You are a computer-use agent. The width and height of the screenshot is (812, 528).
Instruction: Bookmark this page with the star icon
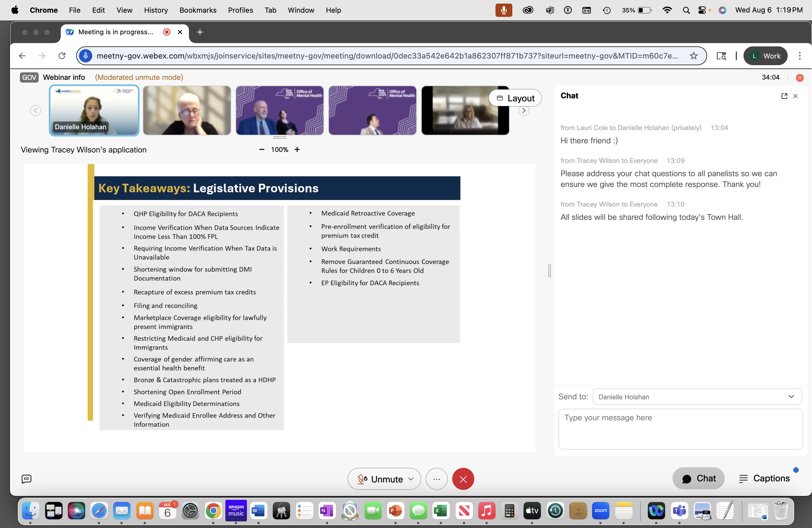pyautogui.click(x=693, y=56)
